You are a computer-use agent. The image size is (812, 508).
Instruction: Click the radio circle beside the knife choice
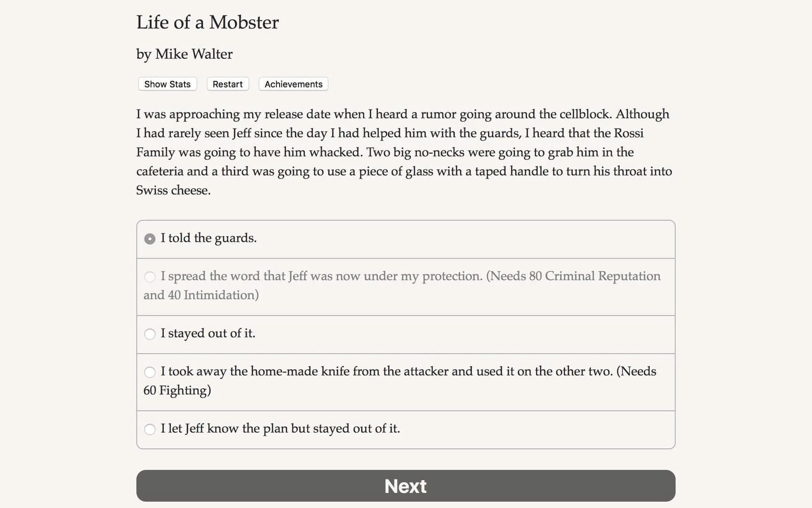pyautogui.click(x=150, y=372)
